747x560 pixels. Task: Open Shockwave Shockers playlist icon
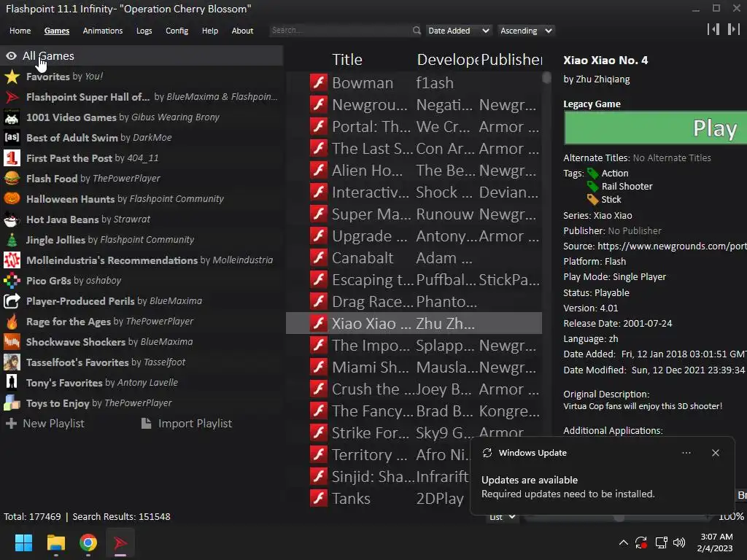12,343
